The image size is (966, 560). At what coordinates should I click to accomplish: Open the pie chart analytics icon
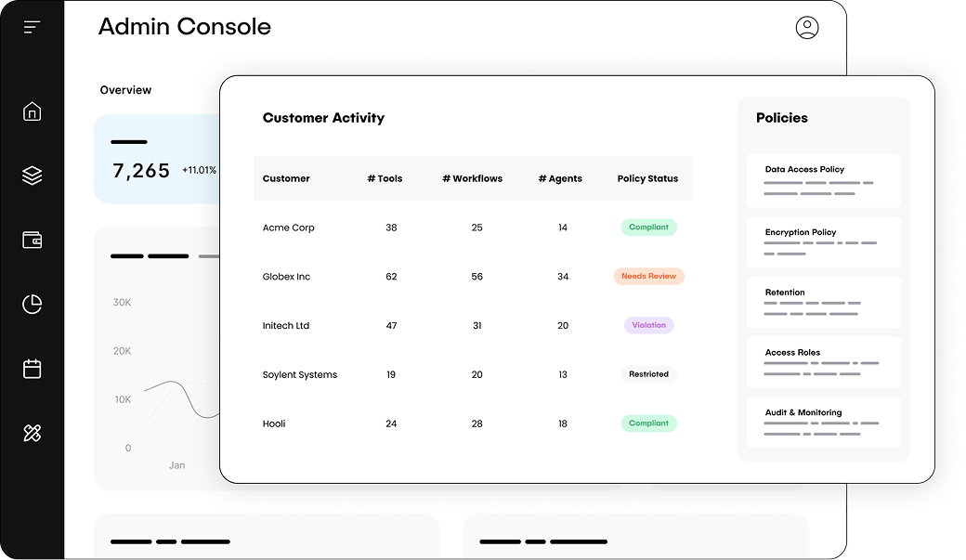pos(32,304)
